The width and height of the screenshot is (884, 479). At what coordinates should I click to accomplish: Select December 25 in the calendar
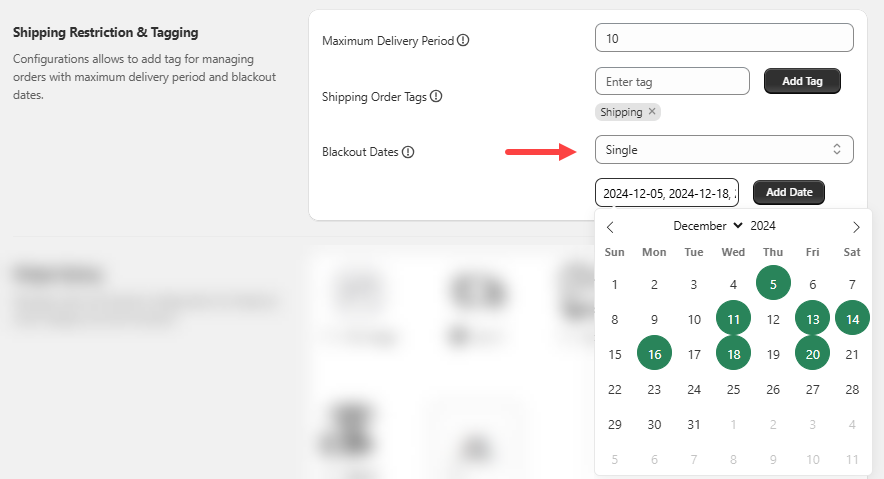(x=733, y=389)
